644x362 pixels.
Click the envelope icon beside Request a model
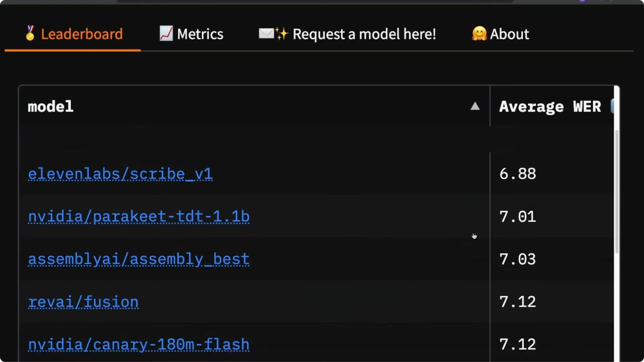pyautogui.click(x=266, y=34)
